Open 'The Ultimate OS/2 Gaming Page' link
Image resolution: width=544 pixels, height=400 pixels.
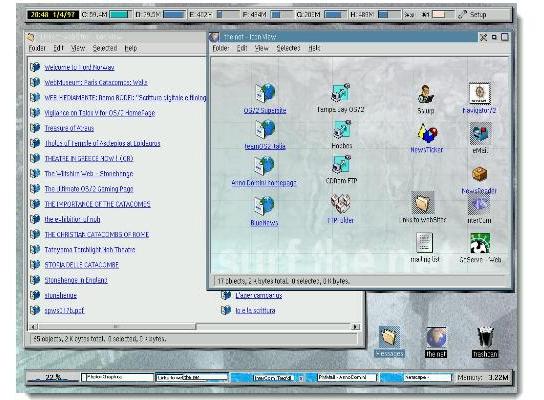tap(89, 189)
